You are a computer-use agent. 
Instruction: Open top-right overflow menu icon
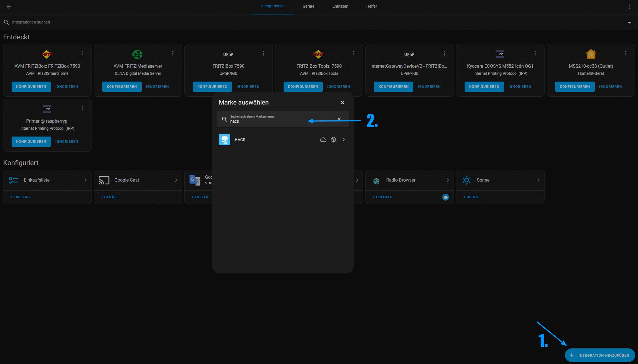pos(629,6)
